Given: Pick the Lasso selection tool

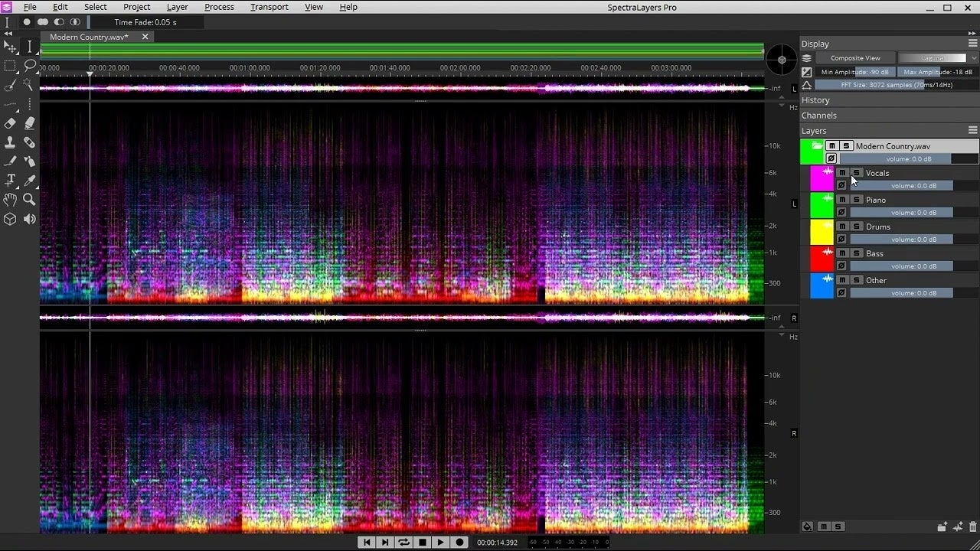Looking at the screenshot, I should coord(30,66).
